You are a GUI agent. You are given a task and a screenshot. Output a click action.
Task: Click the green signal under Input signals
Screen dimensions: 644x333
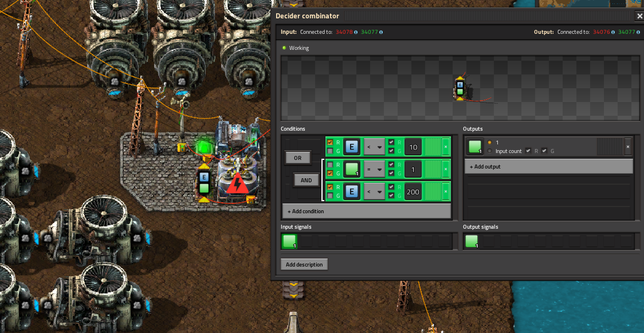[x=289, y=241]
